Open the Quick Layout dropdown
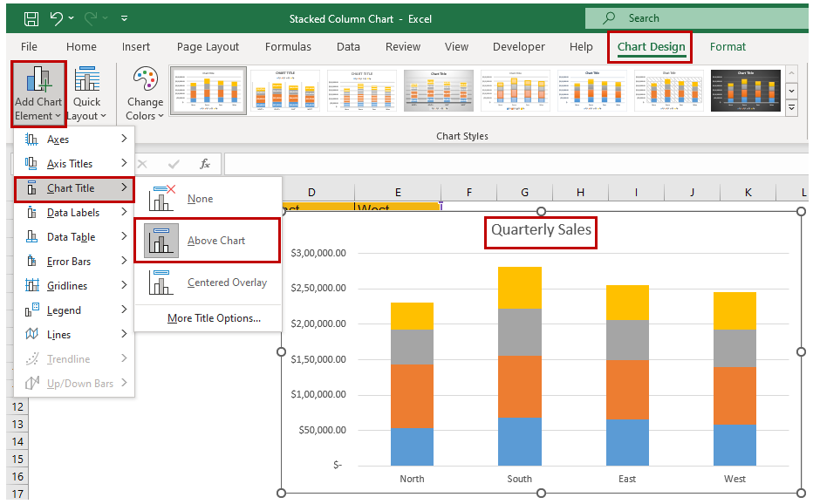This screenshot has width=813, height=504. (x=86, y=94)
